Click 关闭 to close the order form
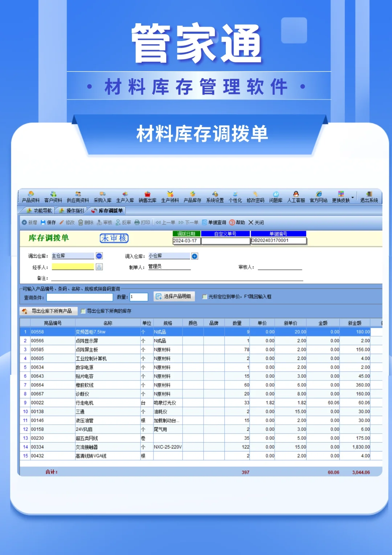Screen dimensions: 392x555 click(256, 222)
